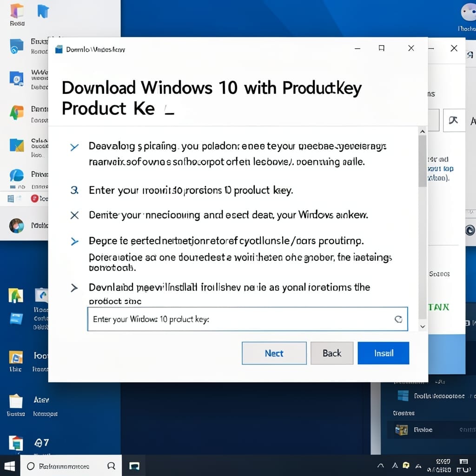Open the colorful cube icon labeled Beea
This screenshot has height=476, width=476.
(x=17, y=11)
